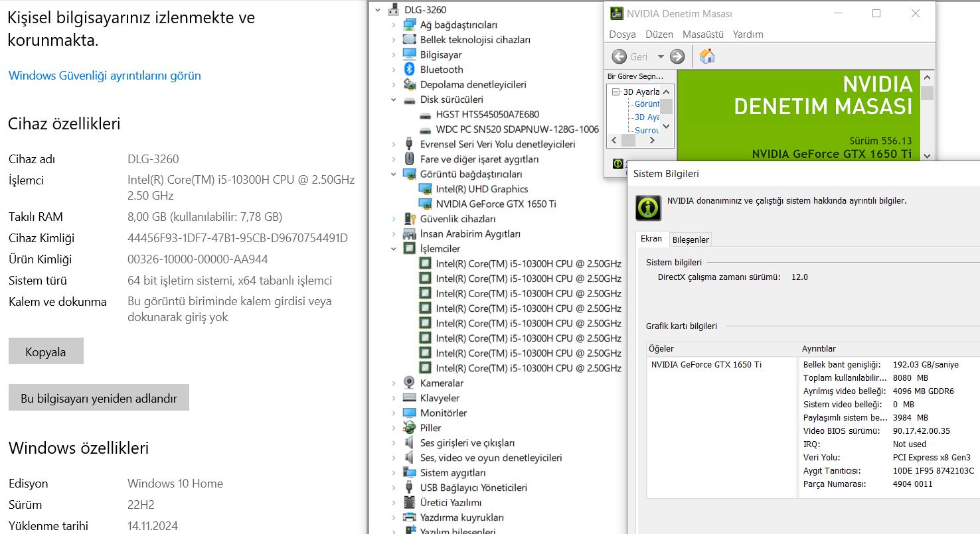980x534 pixels.
Task: Select the Ekran tab
Action: [x=651, y=238]
